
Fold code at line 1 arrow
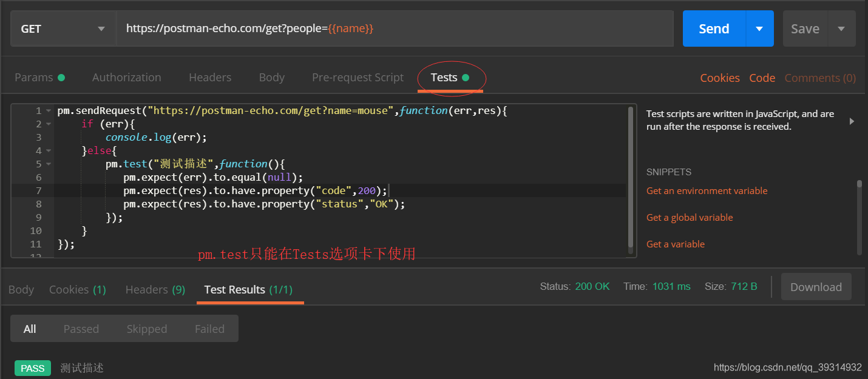pos(48,111)
